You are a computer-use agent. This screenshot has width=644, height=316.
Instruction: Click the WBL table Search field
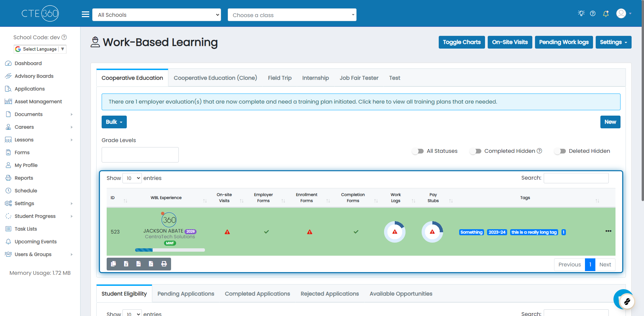(576, 178)
